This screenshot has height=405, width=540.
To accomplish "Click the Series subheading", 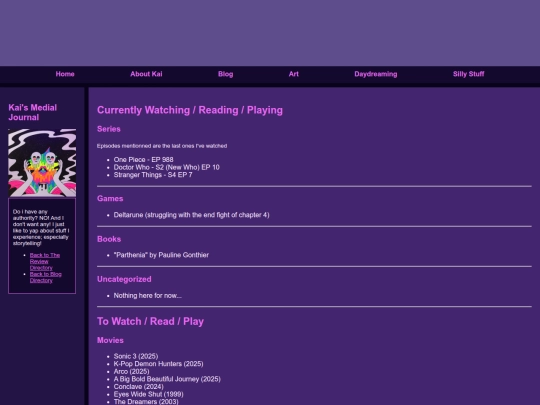I will point(109,129).
